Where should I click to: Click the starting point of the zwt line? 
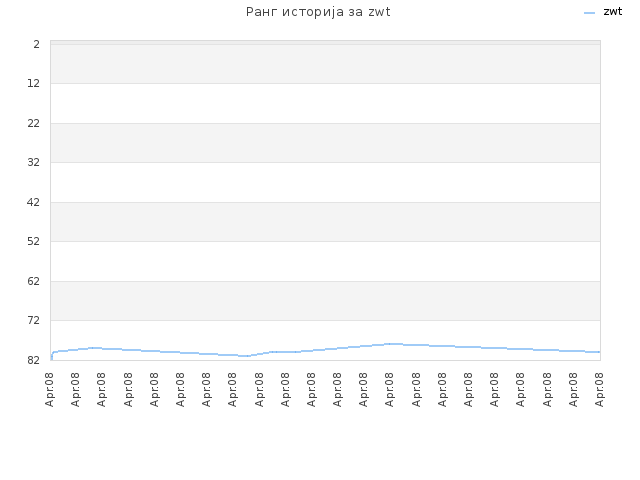coord(51,359)
